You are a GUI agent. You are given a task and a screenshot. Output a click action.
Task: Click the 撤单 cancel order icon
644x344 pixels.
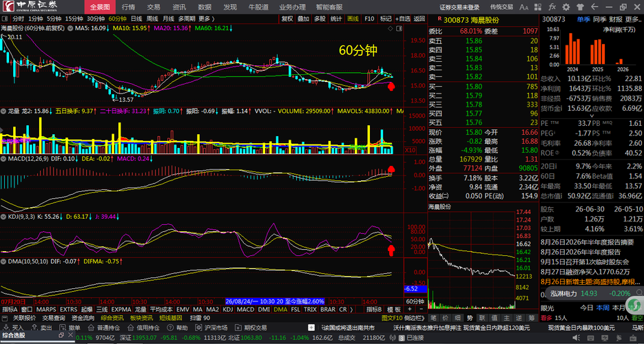point(63,327)
